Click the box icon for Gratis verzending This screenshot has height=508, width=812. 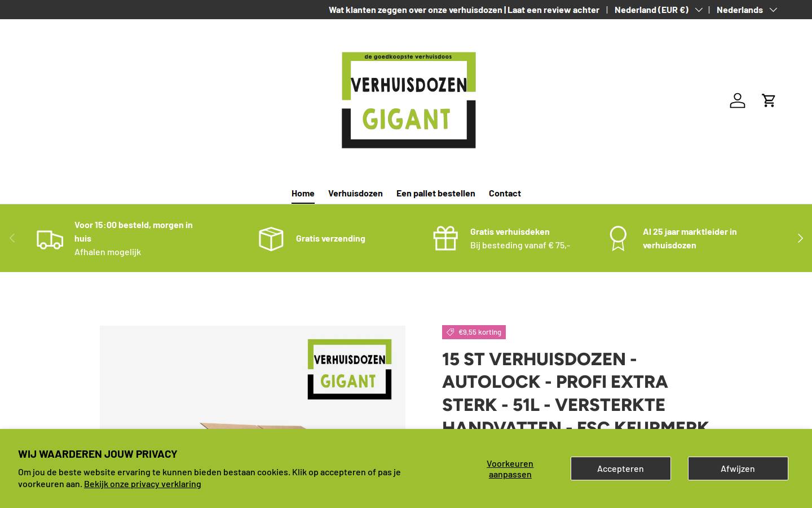pyautogui.click(x=271, y=239)
